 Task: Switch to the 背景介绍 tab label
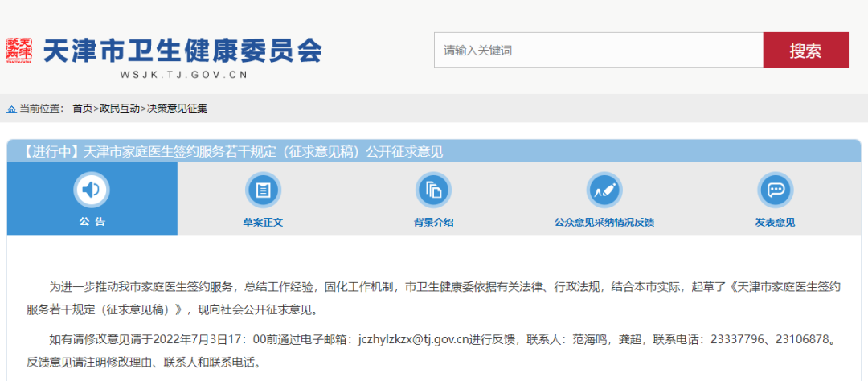pos(433,223)
